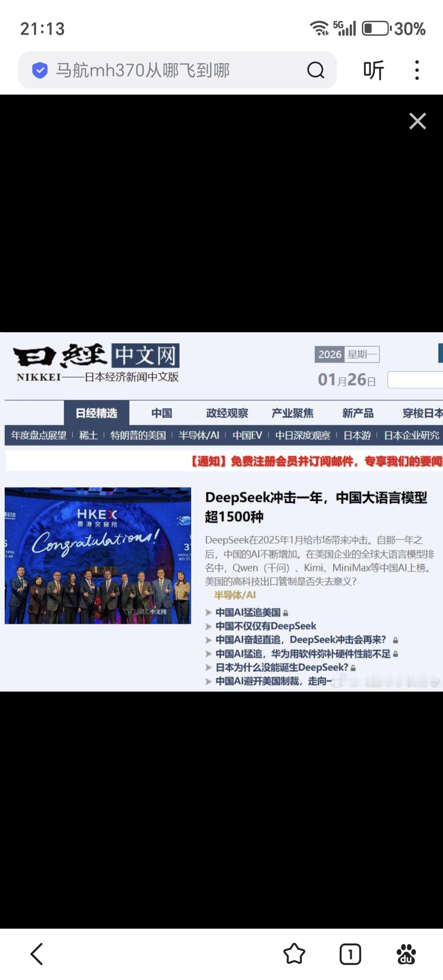Tap the battery 30% status indicator
Viewport: 443px width, 980px height.
coord(394,29)
